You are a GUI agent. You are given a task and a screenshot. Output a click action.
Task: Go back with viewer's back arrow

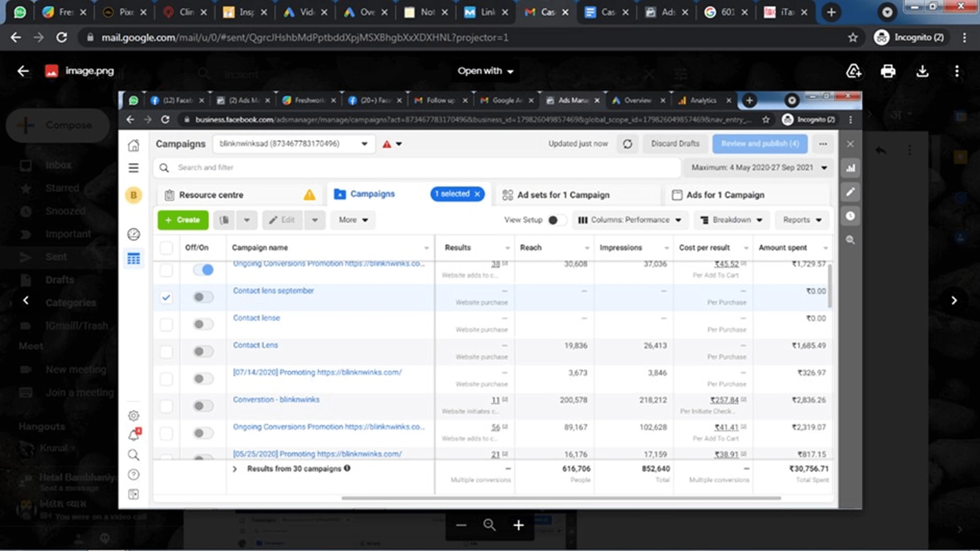23,71
